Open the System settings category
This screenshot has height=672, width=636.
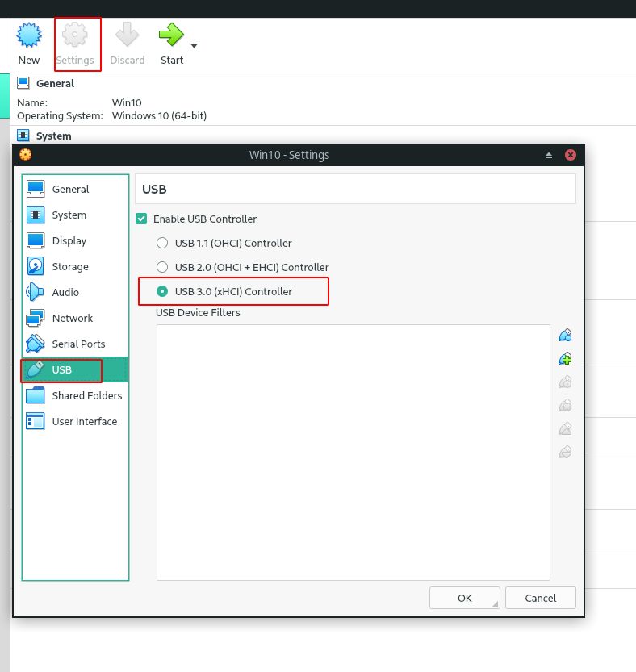pos(76,215)
